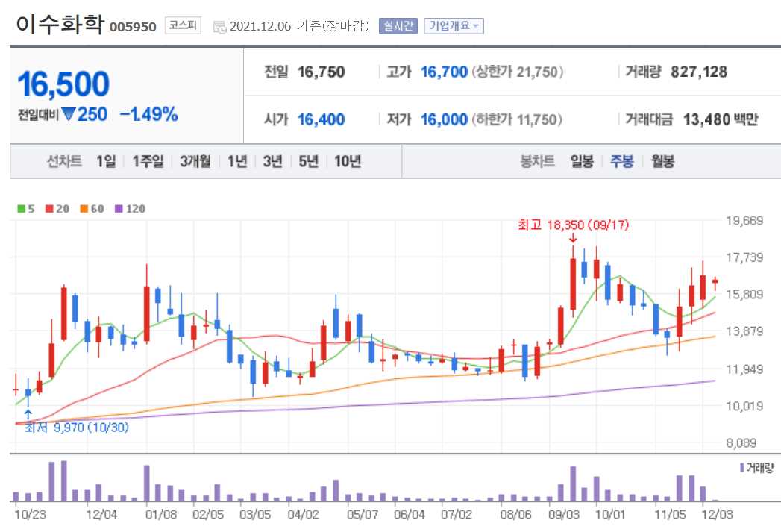The image size is (781, 532).
Task: Click the current price 16,500
Action: point(63,84)
